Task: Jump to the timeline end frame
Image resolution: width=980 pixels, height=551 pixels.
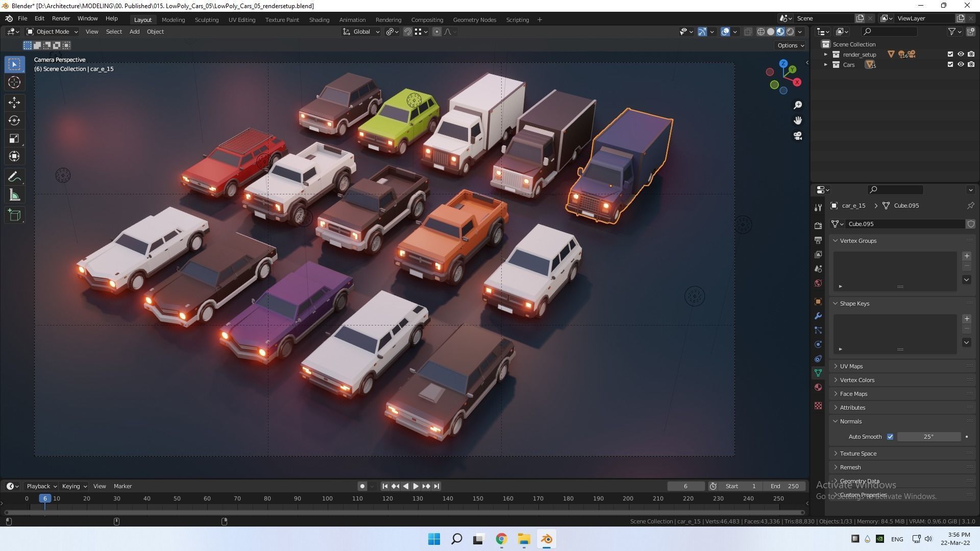Action: tap(436, 486)
